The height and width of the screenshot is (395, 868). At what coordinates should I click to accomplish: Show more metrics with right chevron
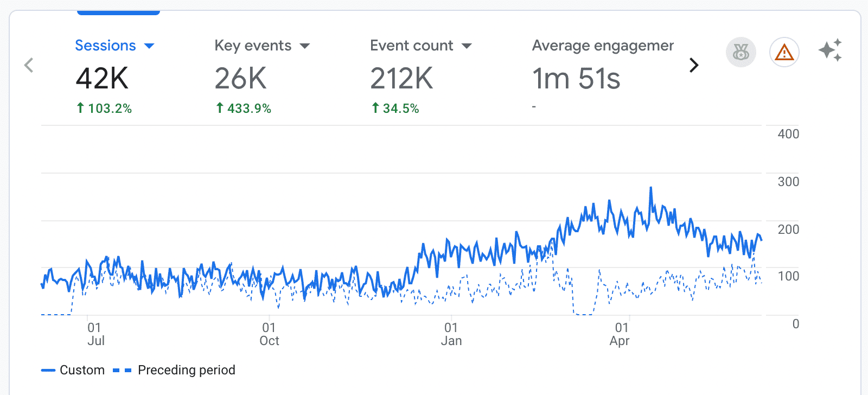click(693, 65)
